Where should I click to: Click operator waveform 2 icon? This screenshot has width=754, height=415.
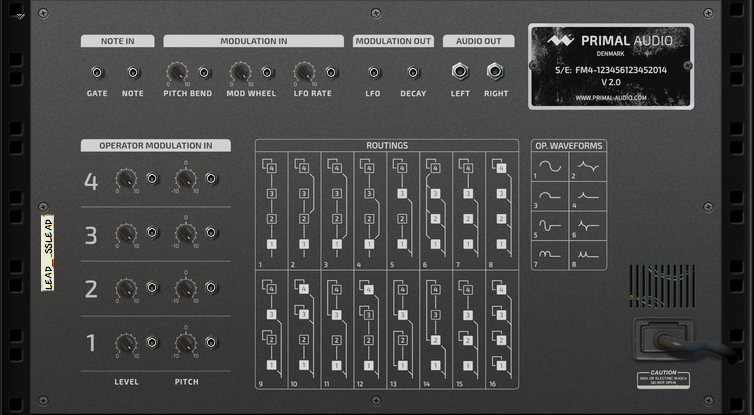click(588, 167)
